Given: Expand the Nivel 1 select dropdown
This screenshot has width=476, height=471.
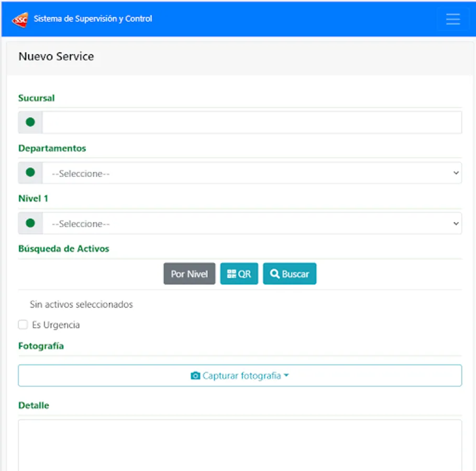Looking at the screenshot, I should (252, 223).
